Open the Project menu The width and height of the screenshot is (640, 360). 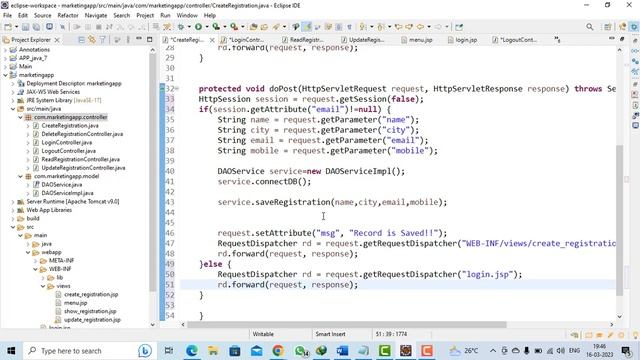click(x=145, y=16)
